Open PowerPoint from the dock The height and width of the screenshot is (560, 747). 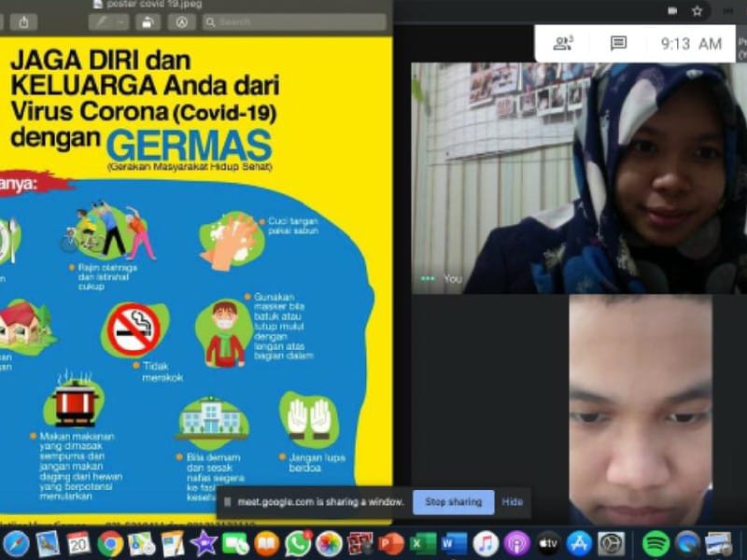coord(391,543)
